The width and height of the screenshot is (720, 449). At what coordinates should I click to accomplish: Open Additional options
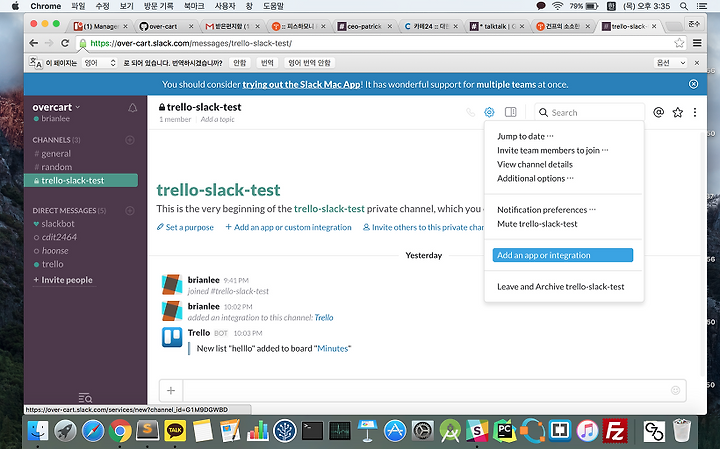click(x=535, y=178)
